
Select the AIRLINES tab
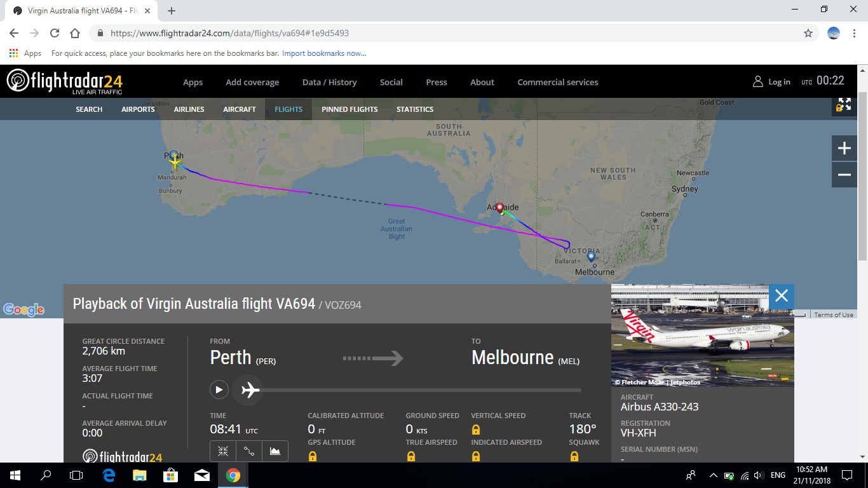pos(189,109)
